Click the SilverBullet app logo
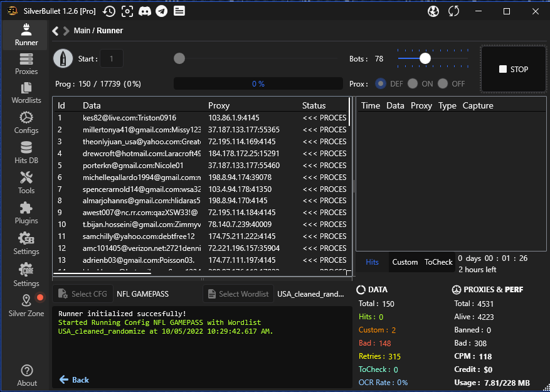Viewport: 550px width, 392px height. click(x=13, y=11)
